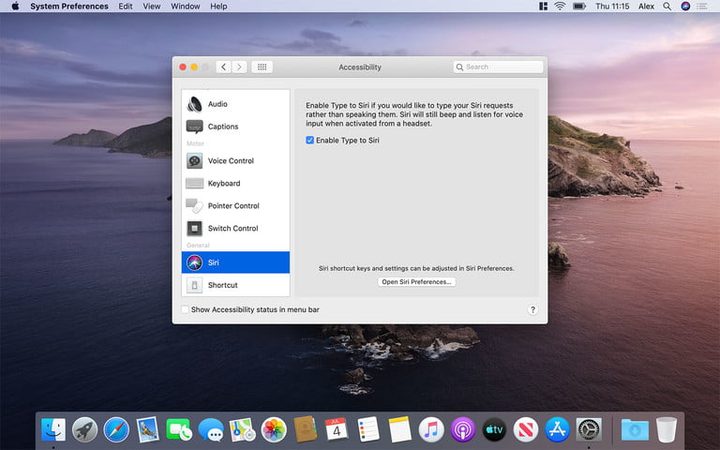Open the Window menu
This screenshot has width=720, height=450.
tap(186, 6)
